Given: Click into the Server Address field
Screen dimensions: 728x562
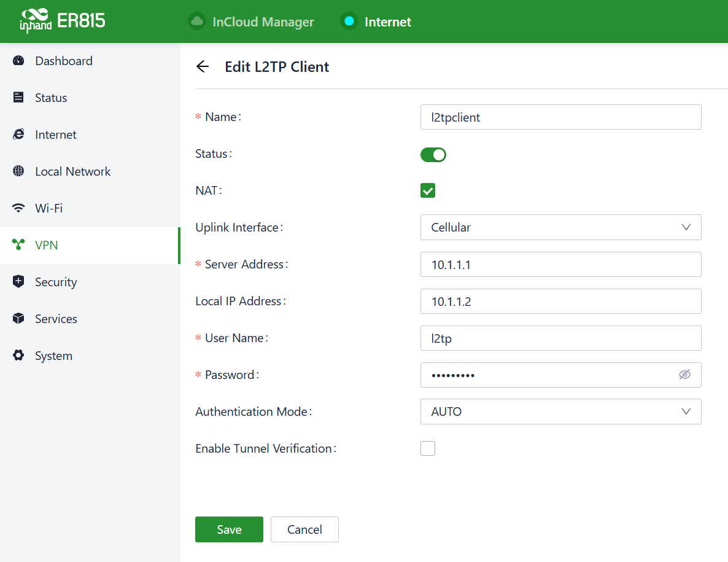Looking at the screenshot, I should tap(560, 265).
